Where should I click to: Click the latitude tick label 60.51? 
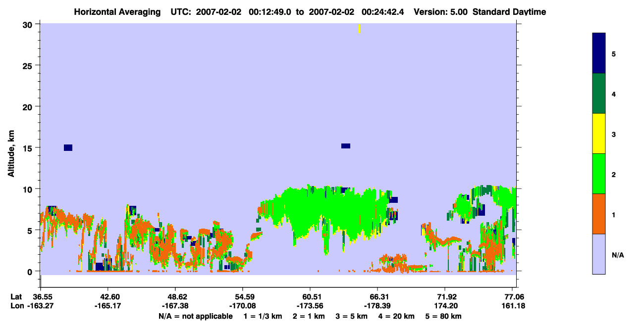(310, 296)
